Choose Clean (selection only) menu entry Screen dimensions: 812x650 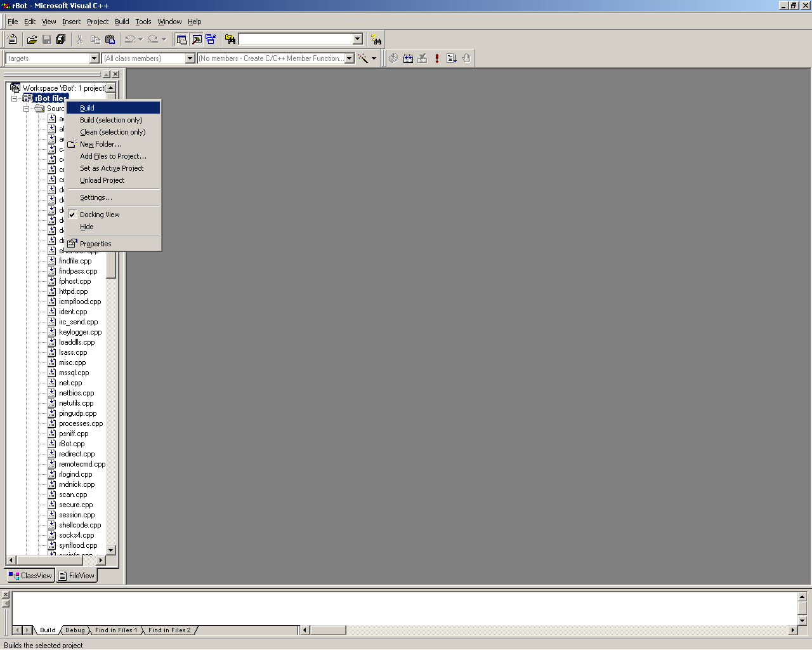[114, 132]
